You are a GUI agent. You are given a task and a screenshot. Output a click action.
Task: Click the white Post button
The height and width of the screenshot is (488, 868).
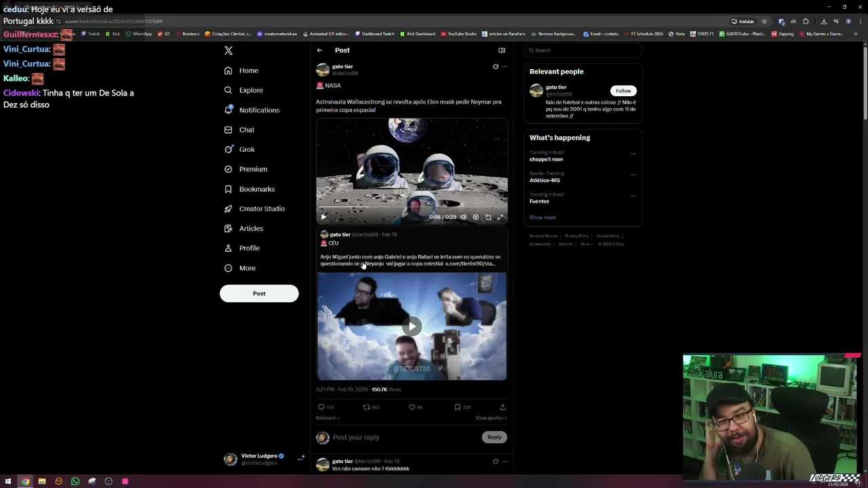(x=259, y=293)
